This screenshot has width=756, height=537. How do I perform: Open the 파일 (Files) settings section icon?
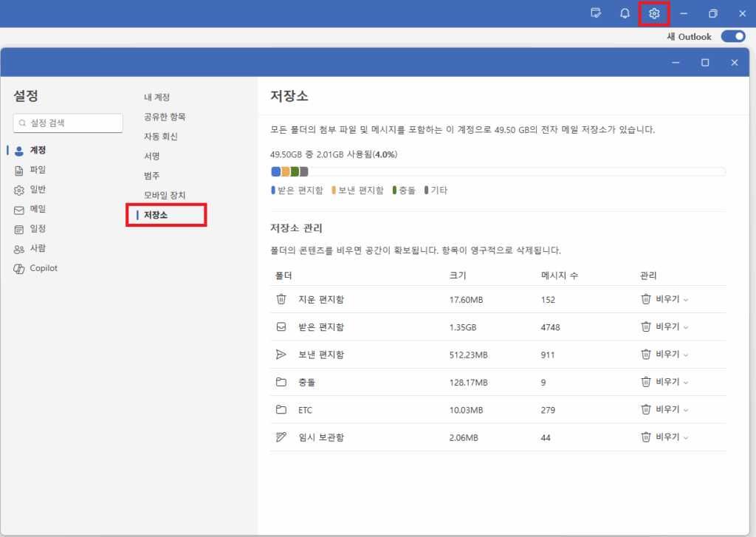18,170
